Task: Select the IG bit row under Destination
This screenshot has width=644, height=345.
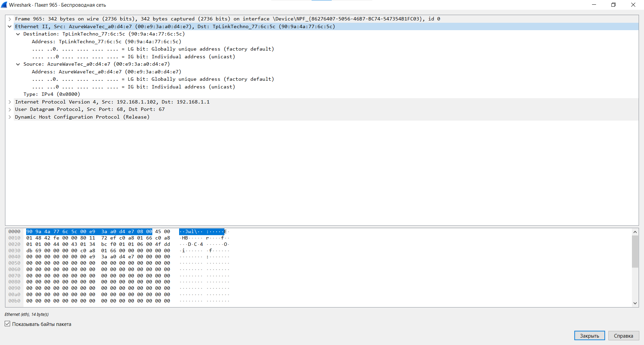Action: pos(133,57)
